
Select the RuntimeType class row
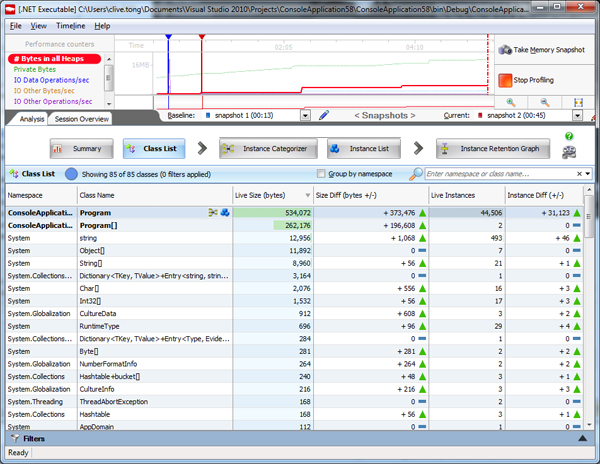[295, 326]
